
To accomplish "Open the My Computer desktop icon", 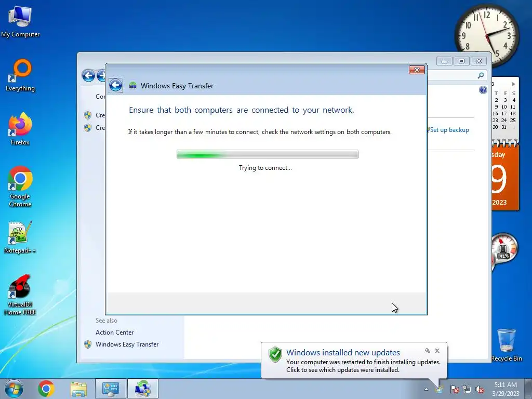I will pyautogui.click(x=20, y=22).
